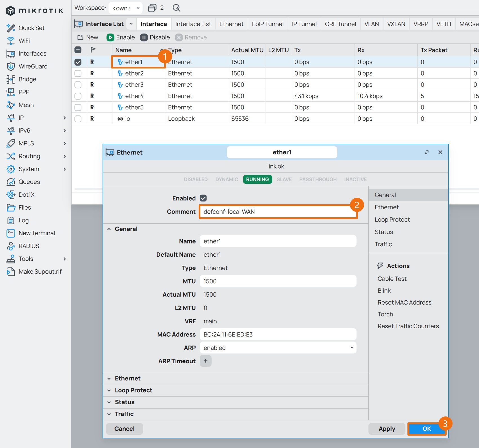Viewport: 479px width, 448px height.
Task: Open the Files folder icon
Action: pyautogui.click(x=11, y=208)
